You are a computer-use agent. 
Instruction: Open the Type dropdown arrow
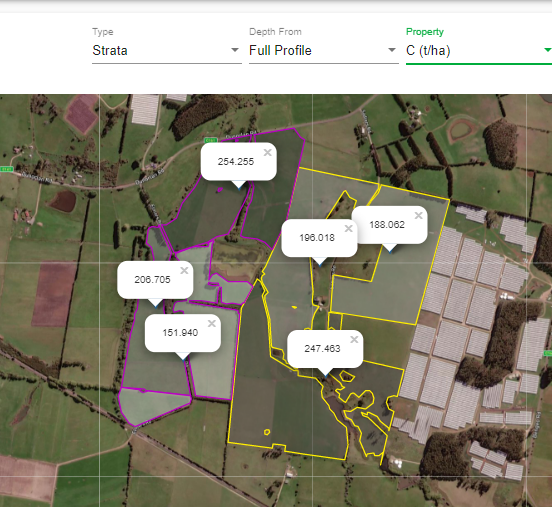click(235, 50)
